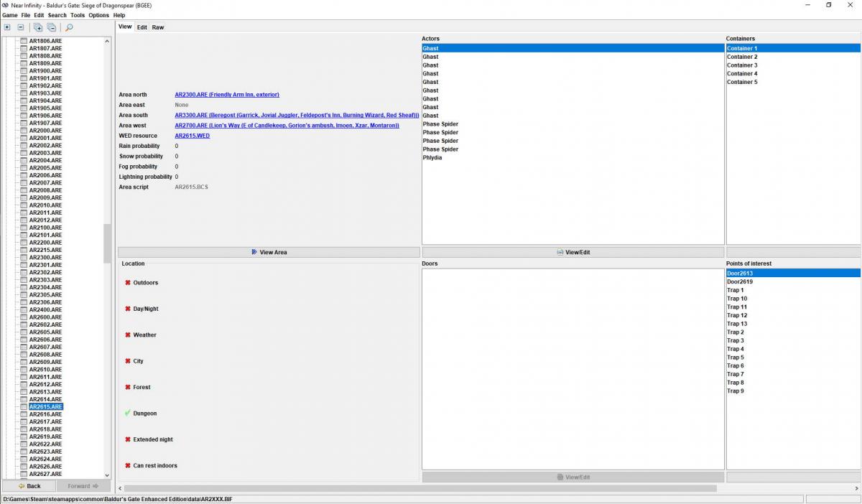
Task: Switch to the Raw tab
Action: (x=158, y=27)
